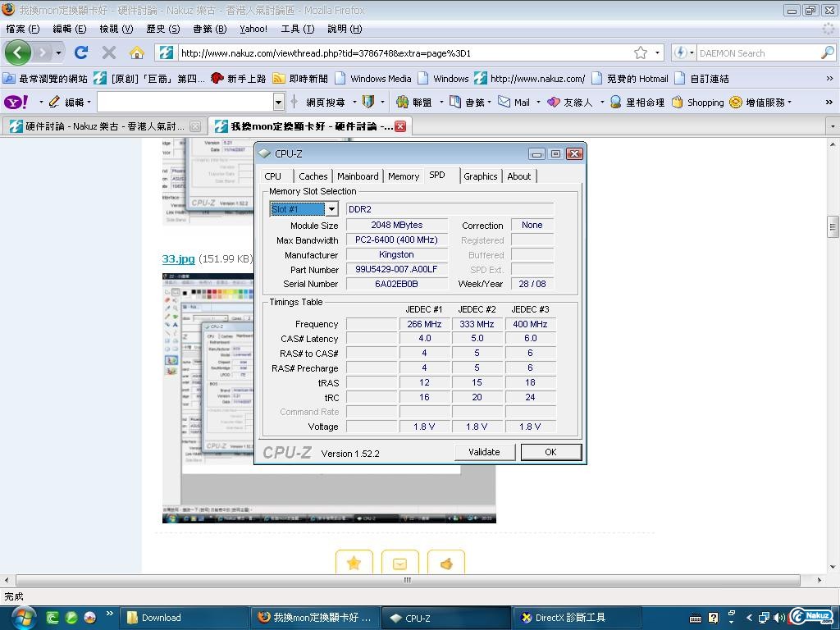Image resolution: width=840 pixels, height=630 pixels.
Task: Switch to the Mainboard tab in CPU-Z
Action: 358,176
